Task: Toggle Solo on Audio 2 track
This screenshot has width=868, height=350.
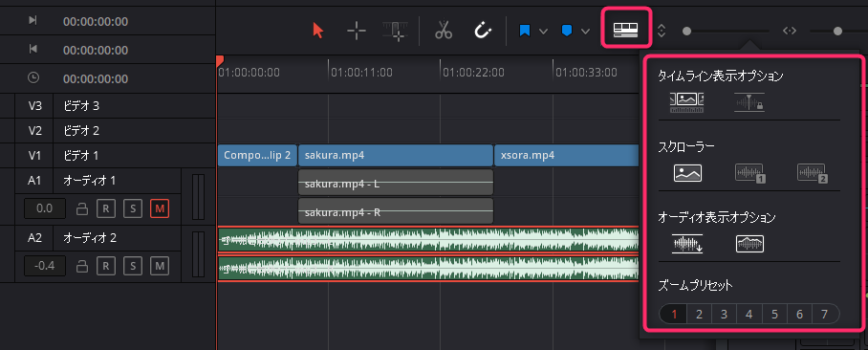Action: coord(133,267)
